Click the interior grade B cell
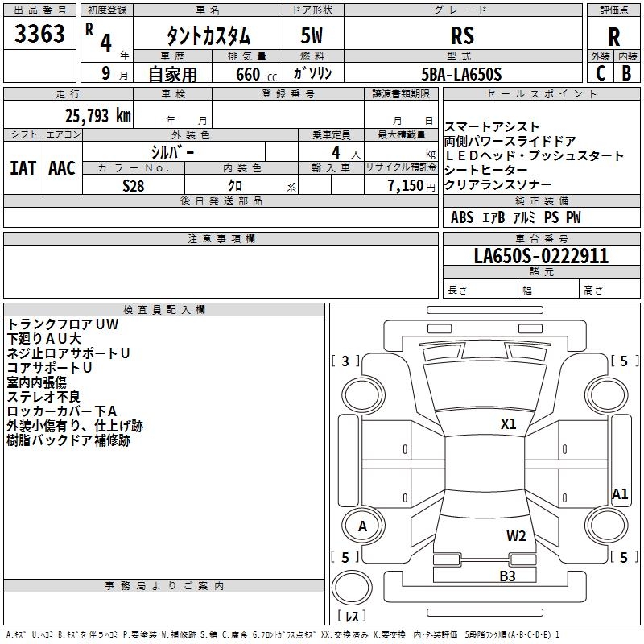Viewport: 644px width, 644px height. coord(626,72)
